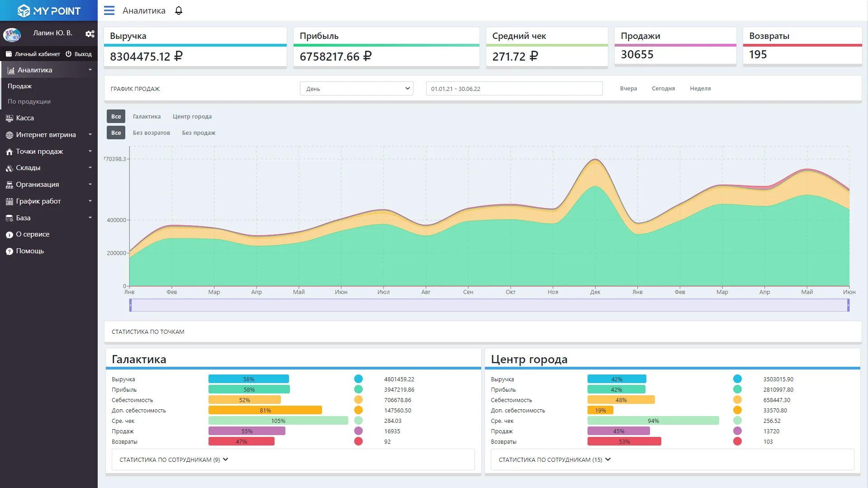Click the user avatar picture
This screenshot has height=488, width=868.
[x=12, y=34]
